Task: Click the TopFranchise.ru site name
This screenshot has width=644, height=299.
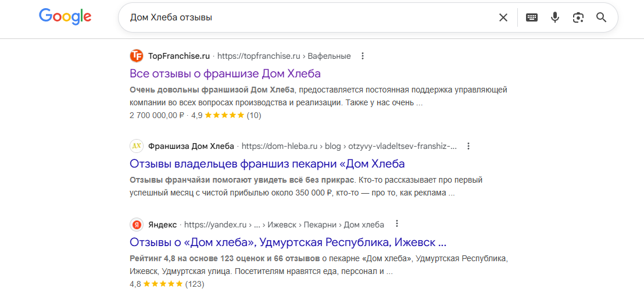Action: point(178,56)
